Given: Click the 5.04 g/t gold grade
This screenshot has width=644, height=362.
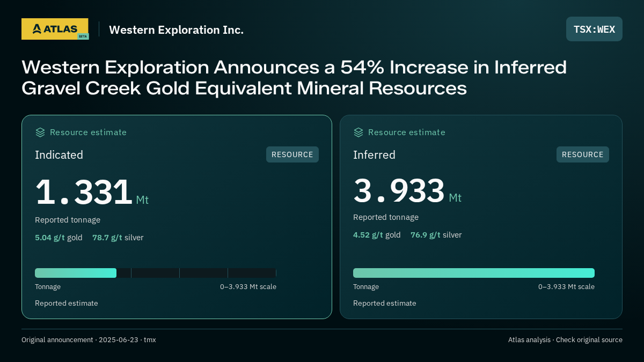Looking at the screenshot, I should [x=58, y=238].
